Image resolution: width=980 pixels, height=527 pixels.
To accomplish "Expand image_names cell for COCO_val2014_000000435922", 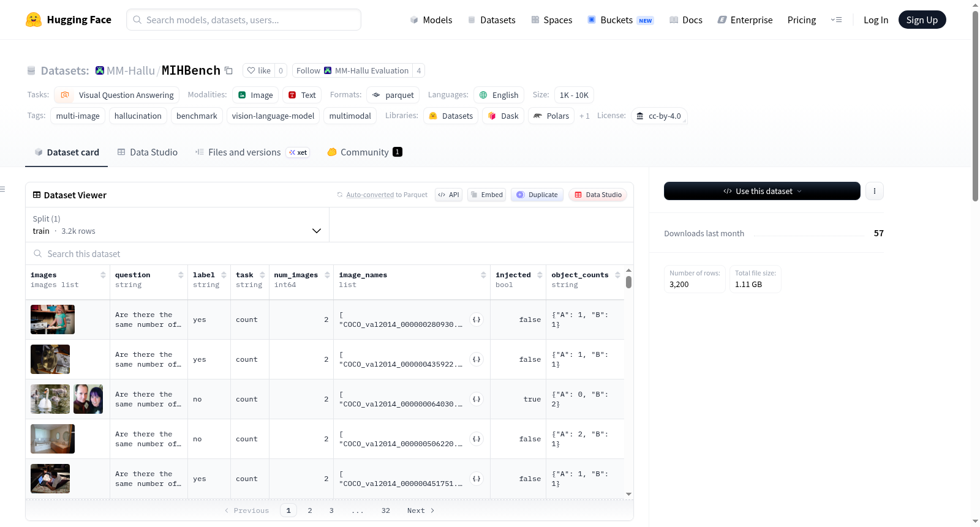I will click(x=477, y=359).
